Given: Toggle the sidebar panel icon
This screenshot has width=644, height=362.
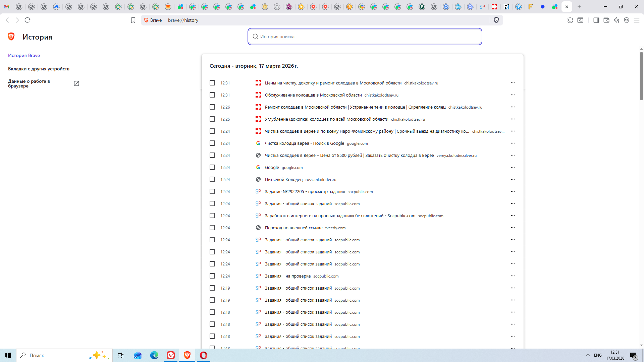Looking at the screenshot, I should [x=596, y=20].
